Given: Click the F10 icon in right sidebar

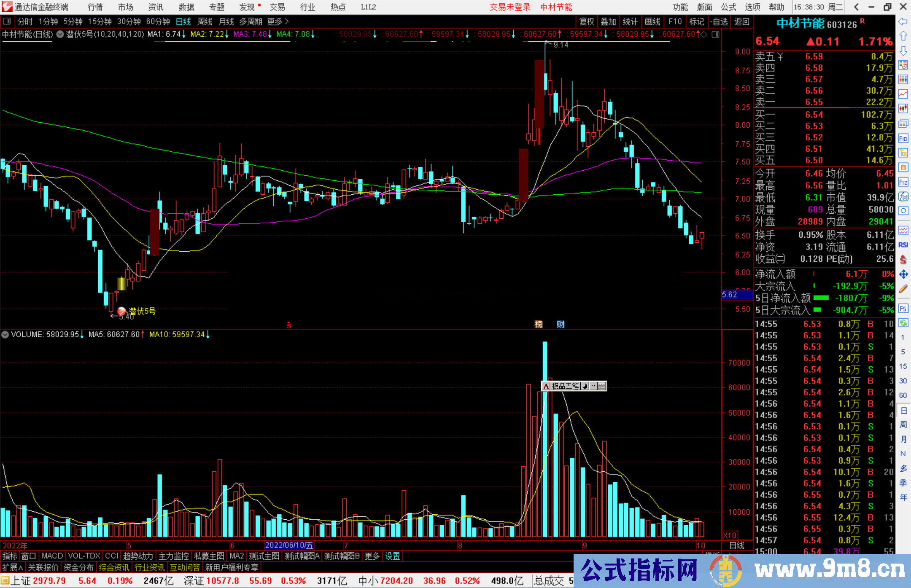Looking at the screenshot, I should click(x=903, y=138).
